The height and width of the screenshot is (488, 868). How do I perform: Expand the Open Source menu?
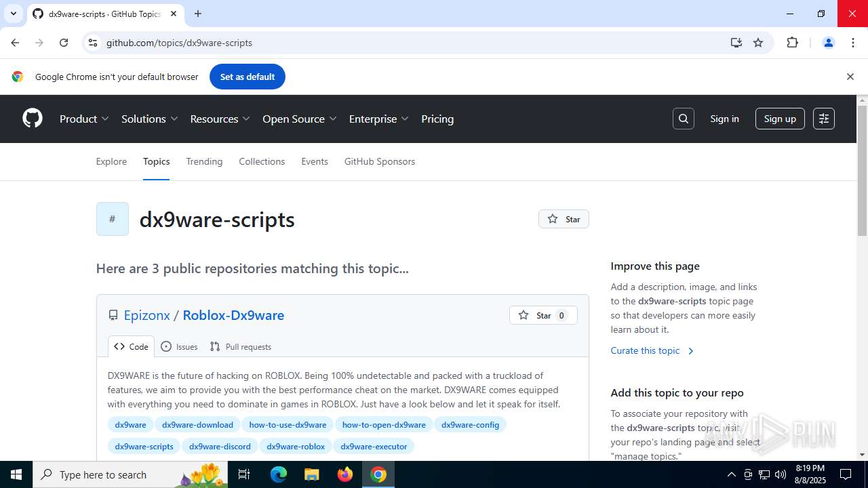(x=300, y=119)
